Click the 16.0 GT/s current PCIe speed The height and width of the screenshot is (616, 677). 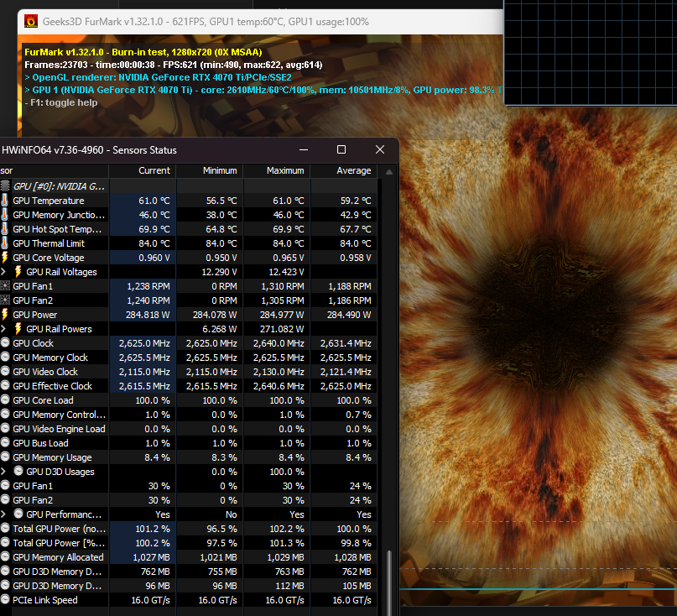click(x=151, y=599)
